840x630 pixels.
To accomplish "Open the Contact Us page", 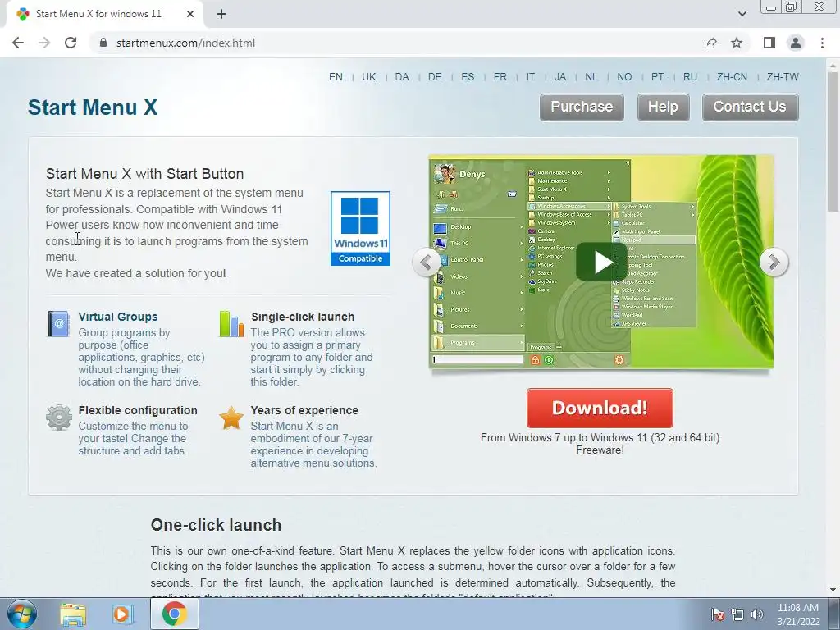I will (x=750, y=107).
